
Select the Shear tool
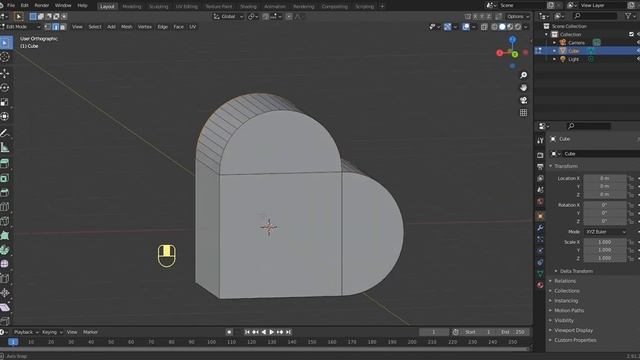click(5, 307)
